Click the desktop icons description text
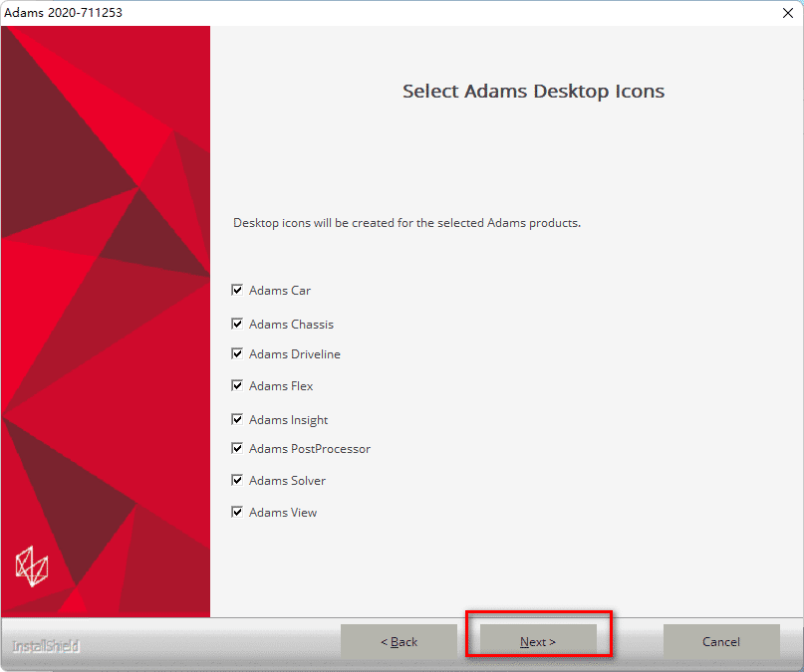The width and height of the screenshot is (804, 672). [406, 223]
